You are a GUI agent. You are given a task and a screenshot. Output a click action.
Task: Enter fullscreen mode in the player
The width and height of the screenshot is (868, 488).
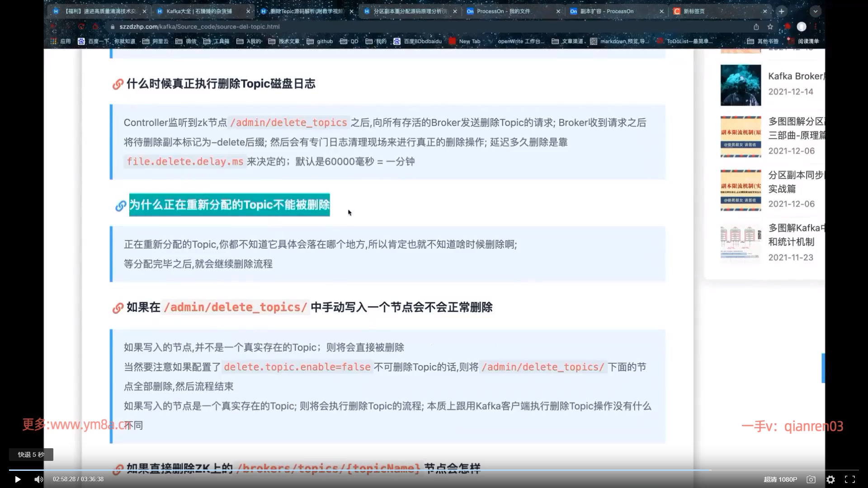[850, 479]
